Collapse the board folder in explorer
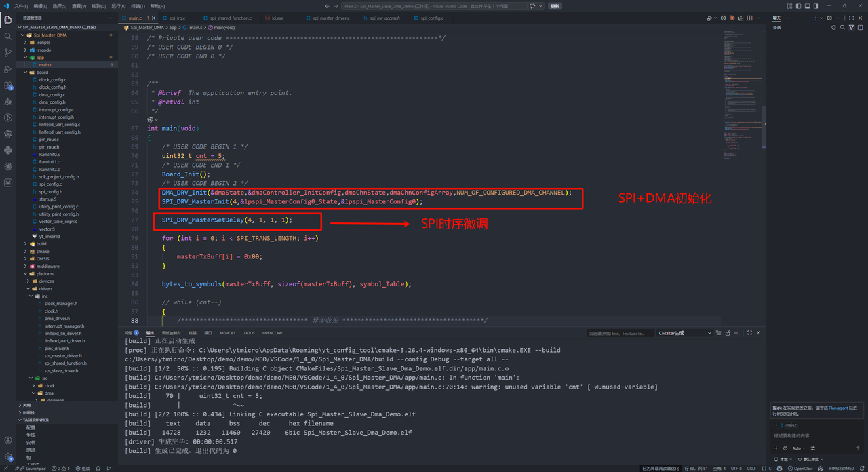This screenshot has height=472, width=868. coord(42,73)
